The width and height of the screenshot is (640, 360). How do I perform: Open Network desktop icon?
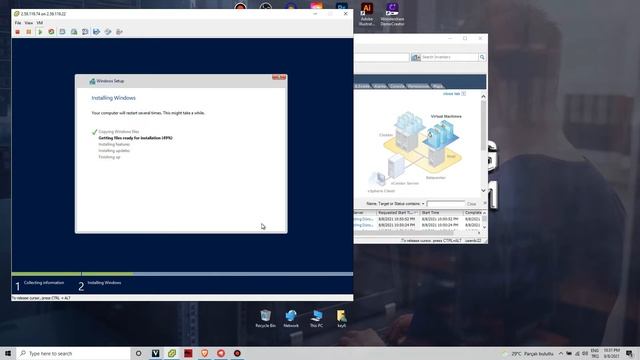point(291,318)
